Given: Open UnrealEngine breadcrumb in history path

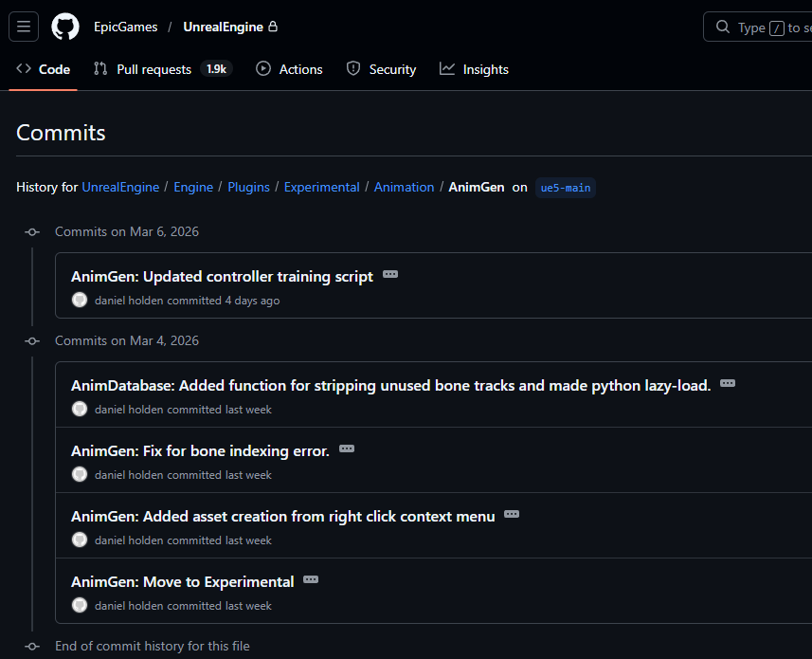Looking at the screenshot, I should tap(120, 187).
